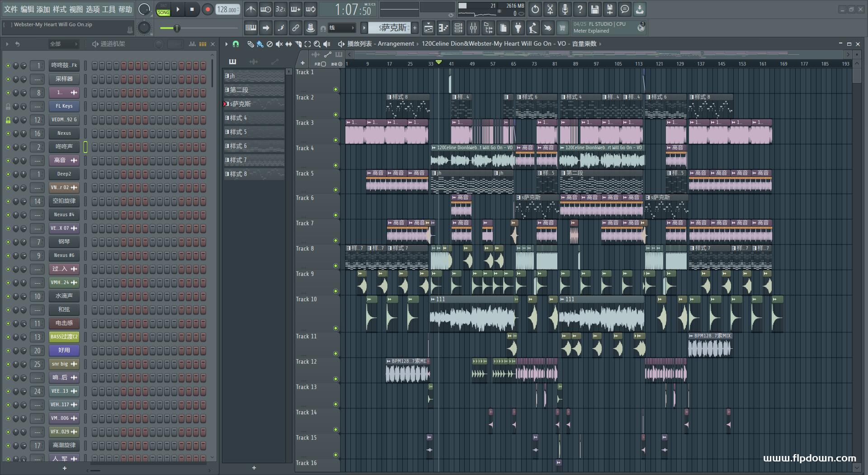
Task: Select the Playback speaker tool in playlist
Action: click(x=327, y=44)
